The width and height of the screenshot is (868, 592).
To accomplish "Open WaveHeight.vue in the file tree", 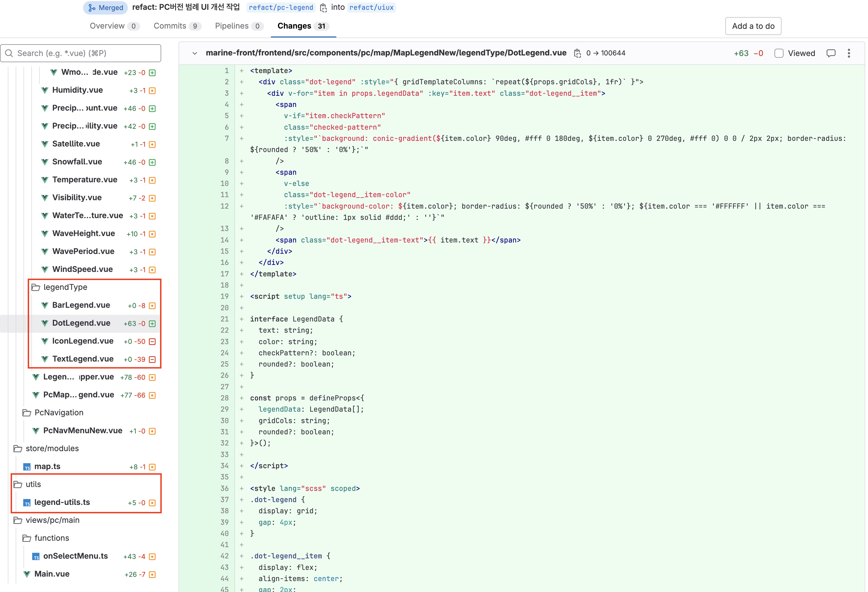I will 83,233.
